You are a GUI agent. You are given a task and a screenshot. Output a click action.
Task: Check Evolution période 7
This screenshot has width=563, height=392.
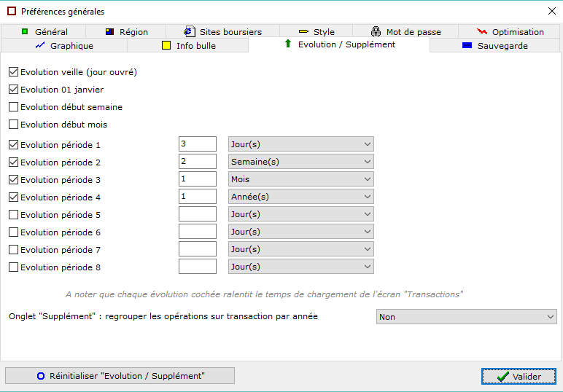pos(13,250)
